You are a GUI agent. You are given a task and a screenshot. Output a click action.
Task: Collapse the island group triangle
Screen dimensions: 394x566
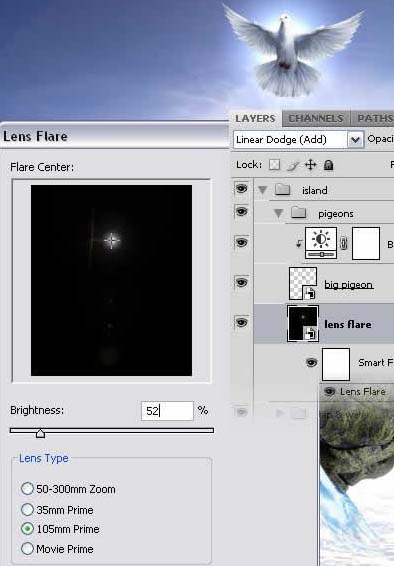(x=262, y=190)
